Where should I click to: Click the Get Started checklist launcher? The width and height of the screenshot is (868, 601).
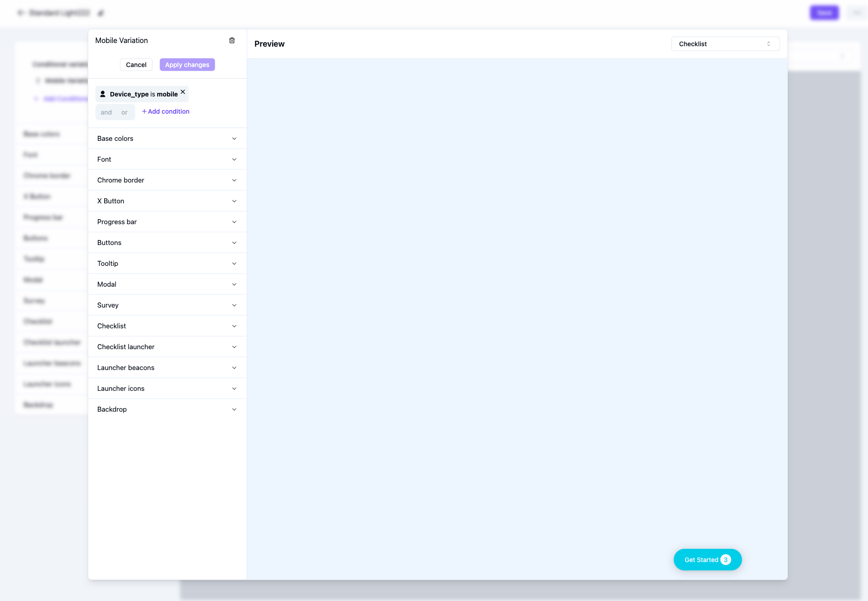708,560
